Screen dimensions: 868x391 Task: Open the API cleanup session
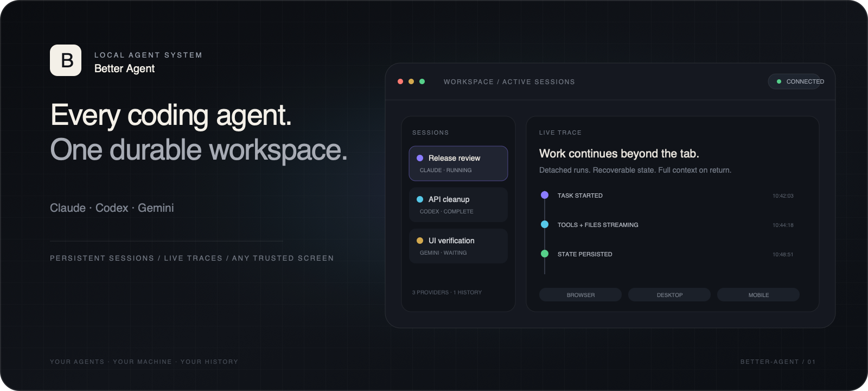coord(458,205)
